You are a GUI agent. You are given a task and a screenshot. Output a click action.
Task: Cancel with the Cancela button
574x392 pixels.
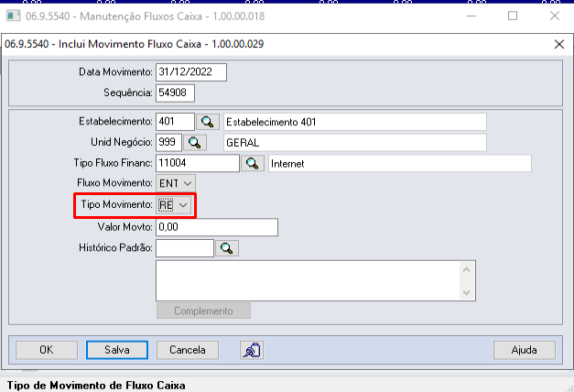(188, 350)
